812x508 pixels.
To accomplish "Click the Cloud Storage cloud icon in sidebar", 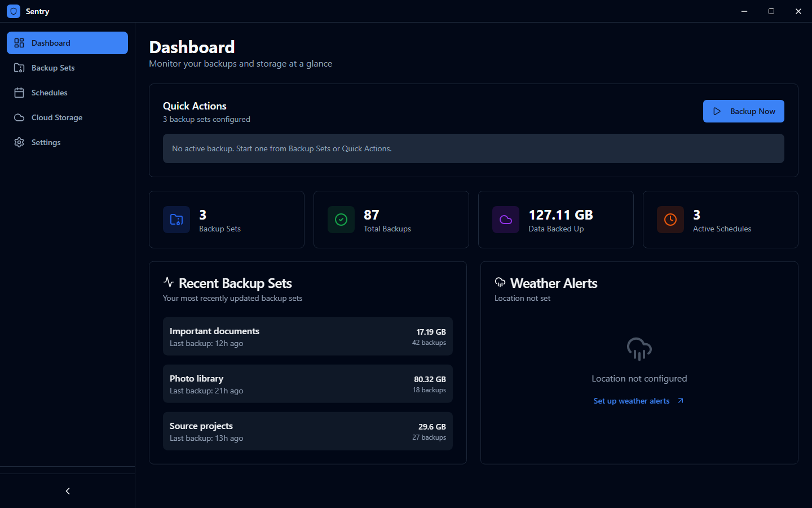I will 19,117.
